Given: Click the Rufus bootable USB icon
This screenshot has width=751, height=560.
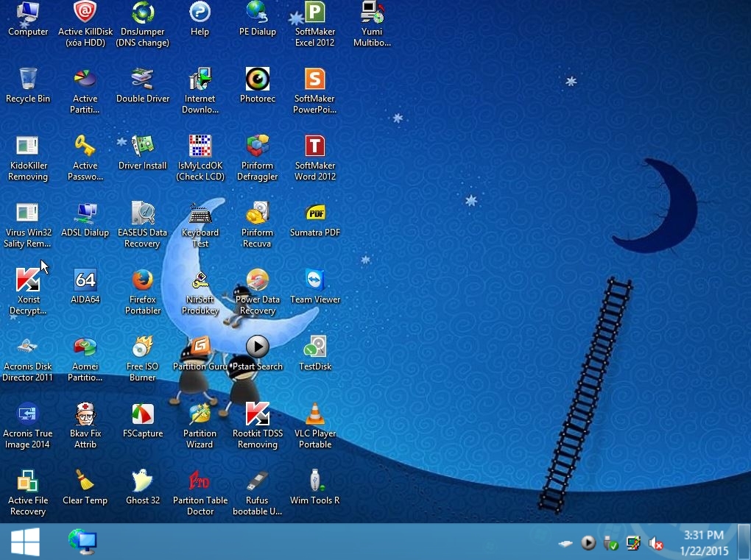Looking at the screenshot, I should pos(257,482).
